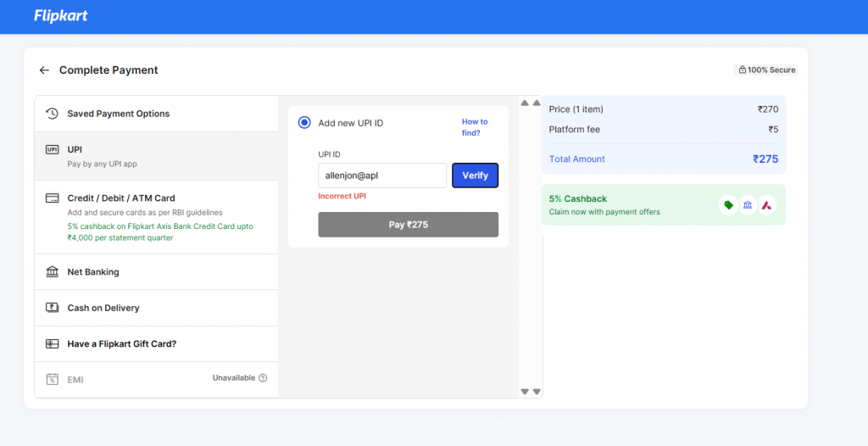The height and width of the screenshot is (446, 868).
Task: Click the Saved Payment Options clock icon
Action: click(x=52, y=114)
